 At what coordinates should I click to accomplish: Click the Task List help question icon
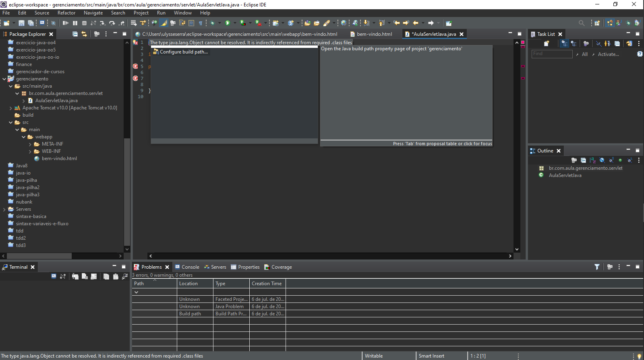click(640, 54)
